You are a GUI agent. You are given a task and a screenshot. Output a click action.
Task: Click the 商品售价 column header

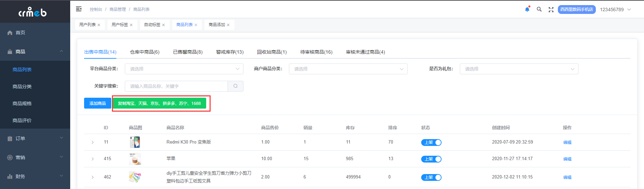(x=270, y=128)
